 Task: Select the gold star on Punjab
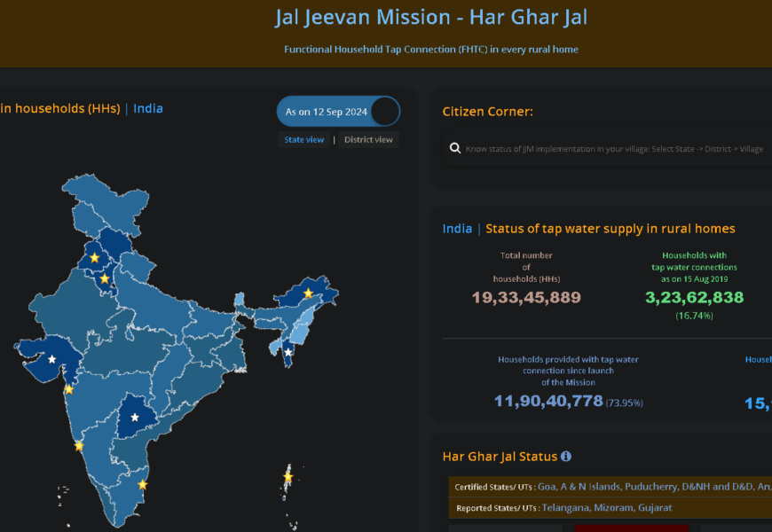[x=95, y=257]
